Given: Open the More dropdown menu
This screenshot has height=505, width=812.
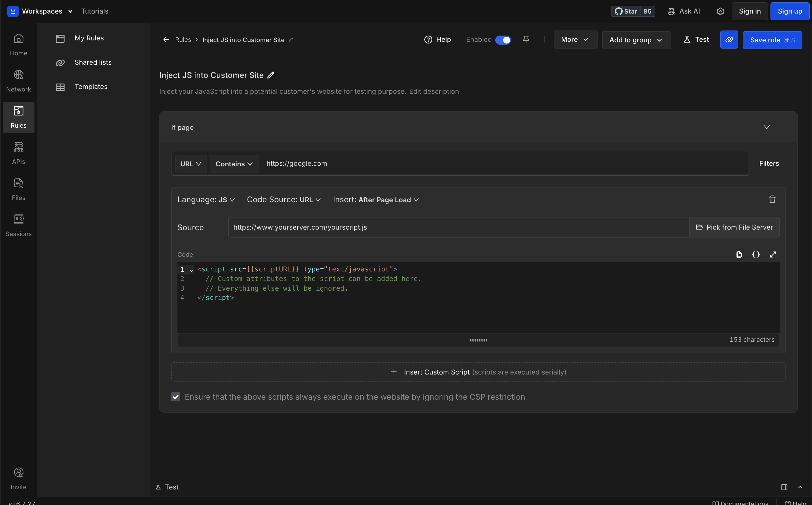Looking at the screenshot, I should [575, 40].
